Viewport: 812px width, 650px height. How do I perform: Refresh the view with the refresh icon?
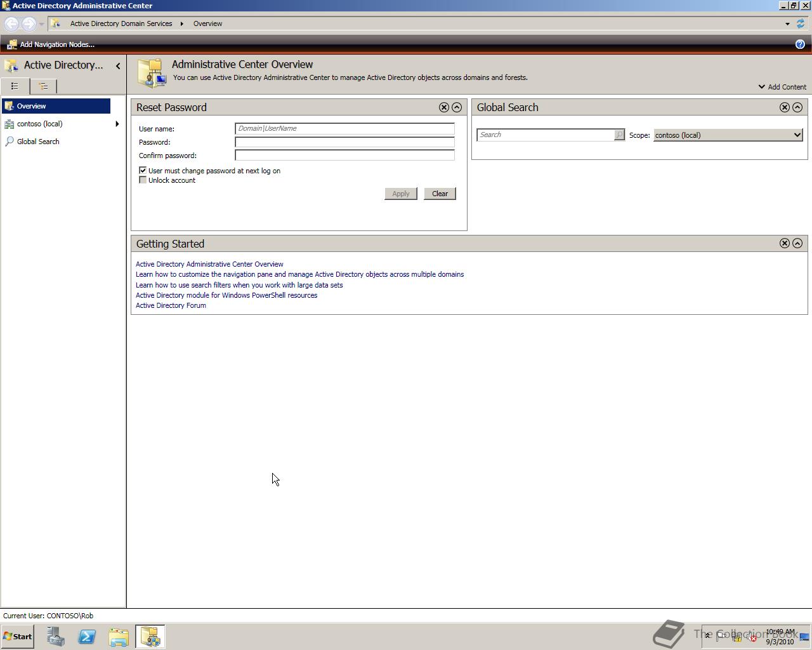click(801, 23)
